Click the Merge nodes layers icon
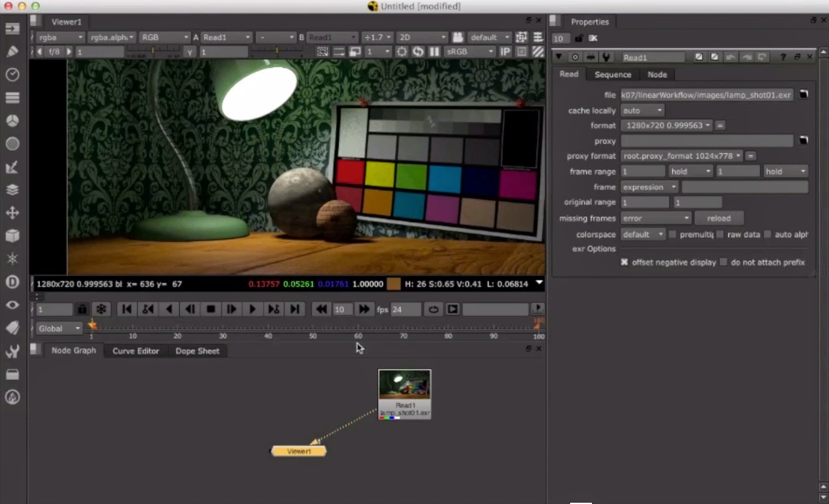This screenshot has height=504, width=829. point(12,190)
